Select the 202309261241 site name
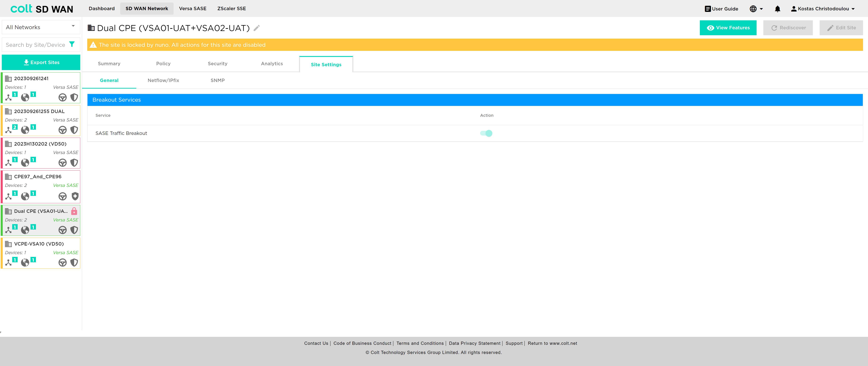This screenshot has height=366, width=868. tap(31, 78)
